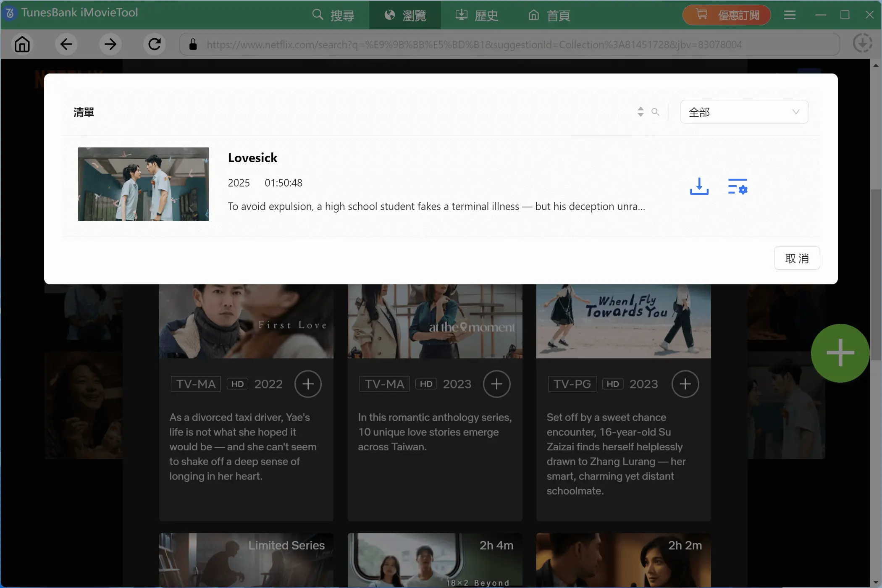This screenshot has height=588, width=882.
Task: Go back to the previous page
Action: (x=66, y=44)
